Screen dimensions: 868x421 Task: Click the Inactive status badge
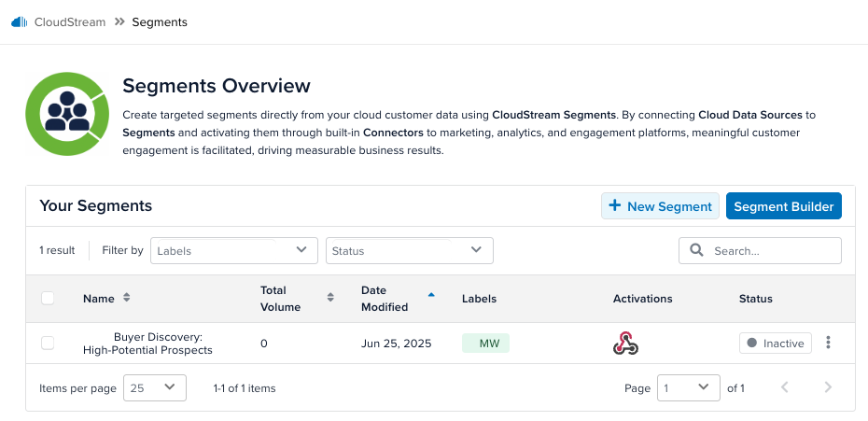(x=775, y=343)
